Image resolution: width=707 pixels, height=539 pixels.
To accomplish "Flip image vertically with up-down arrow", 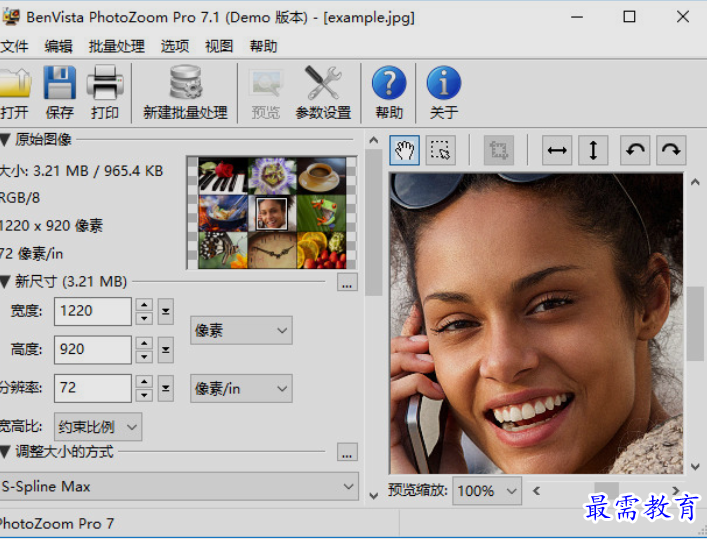I will pyautogui.click(x=593, y=150).
